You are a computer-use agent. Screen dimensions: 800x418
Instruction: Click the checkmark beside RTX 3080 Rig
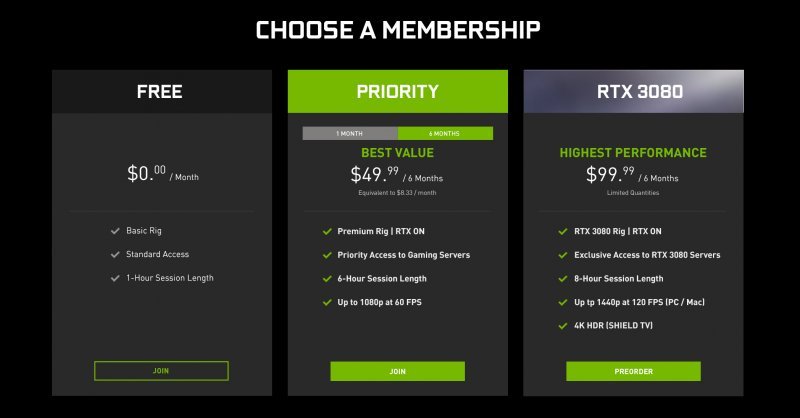coord(563,231)
